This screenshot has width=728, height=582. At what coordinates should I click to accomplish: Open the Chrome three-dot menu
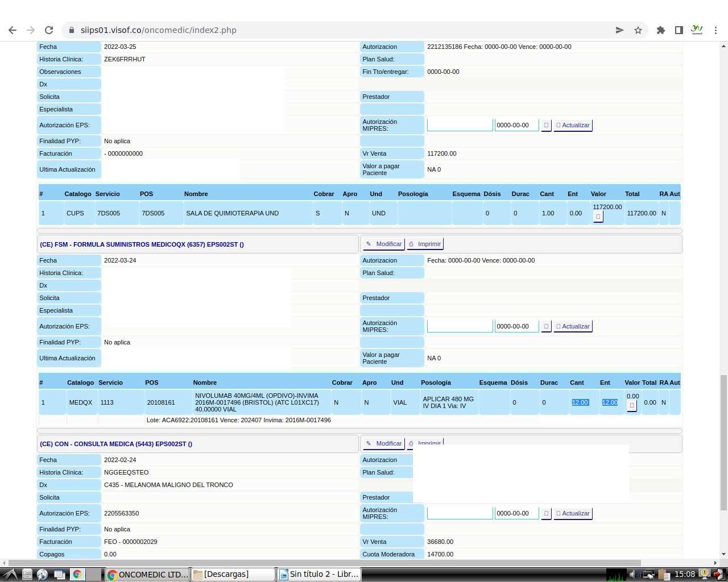tap(715, 30)
